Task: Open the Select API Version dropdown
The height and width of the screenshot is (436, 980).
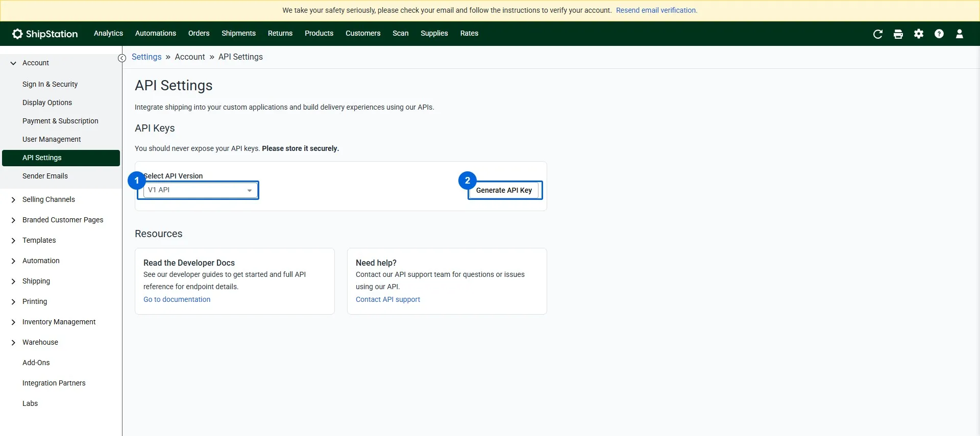Action: click(200, 190)
